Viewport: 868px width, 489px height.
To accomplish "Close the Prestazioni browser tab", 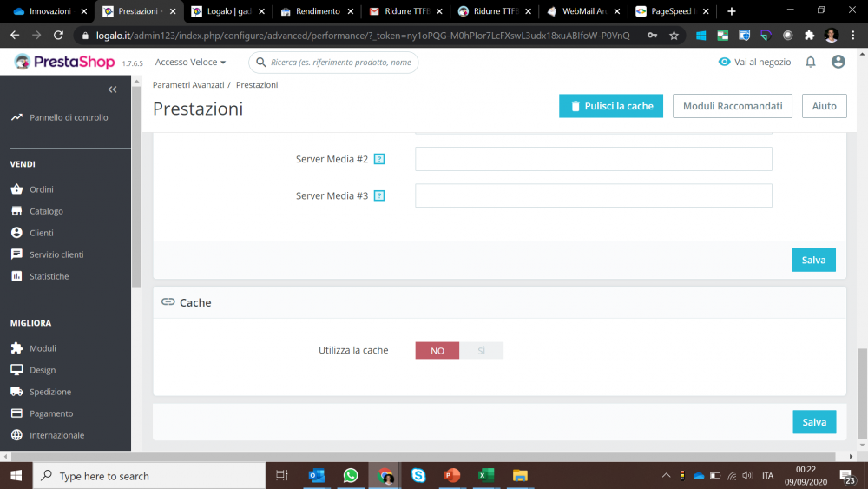I will [x=173, y=11].
